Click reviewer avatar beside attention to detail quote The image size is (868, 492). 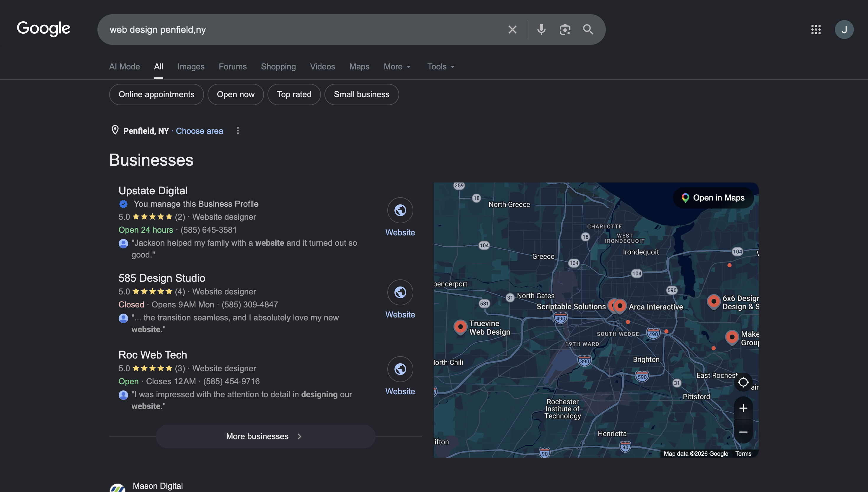[123, 395]
